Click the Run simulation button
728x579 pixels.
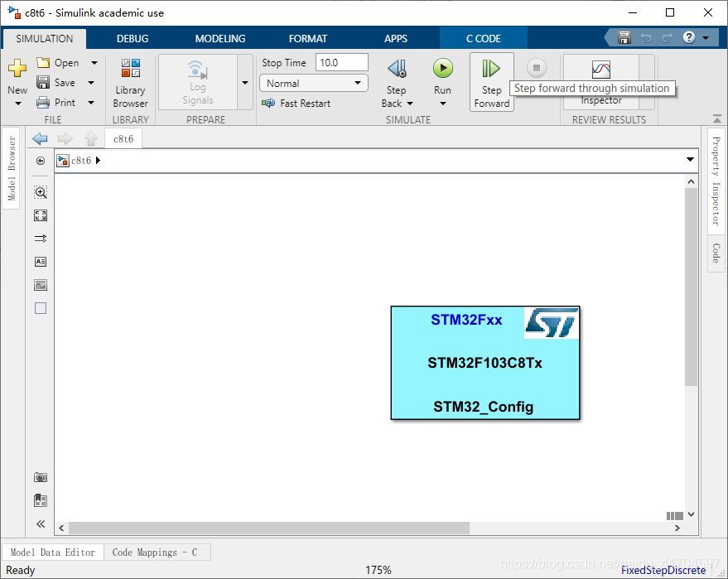point(442,70)
